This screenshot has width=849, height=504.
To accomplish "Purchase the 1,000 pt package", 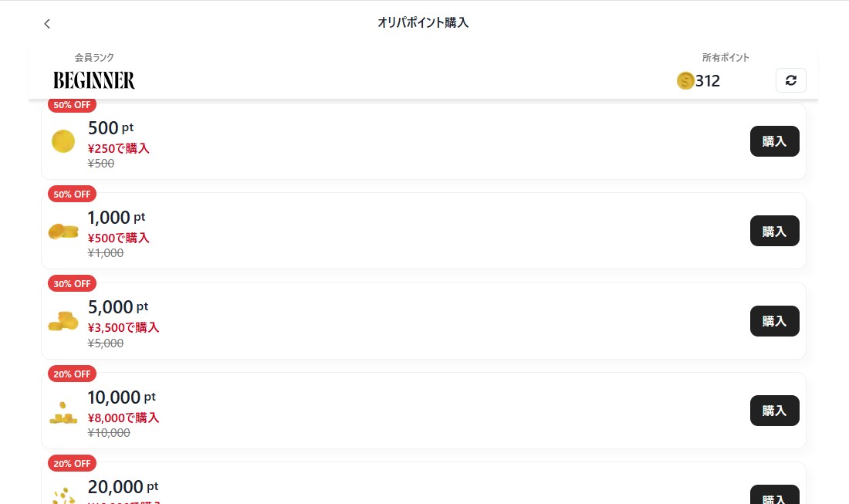I will [x=774, y=231].
